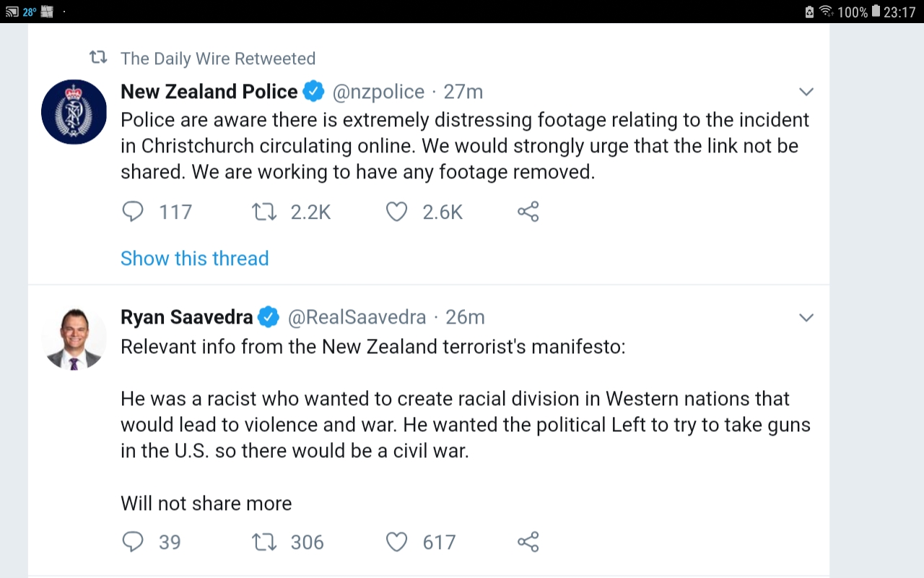Open the @RealSaavedra handle
Viewport: 924px width, 578px height.
(x=357, y=317)
